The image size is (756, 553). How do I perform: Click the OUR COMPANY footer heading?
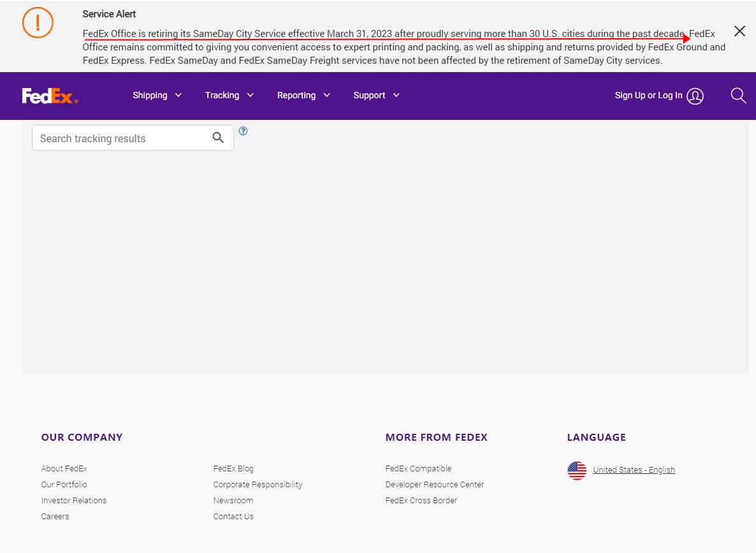pos(82,437)
